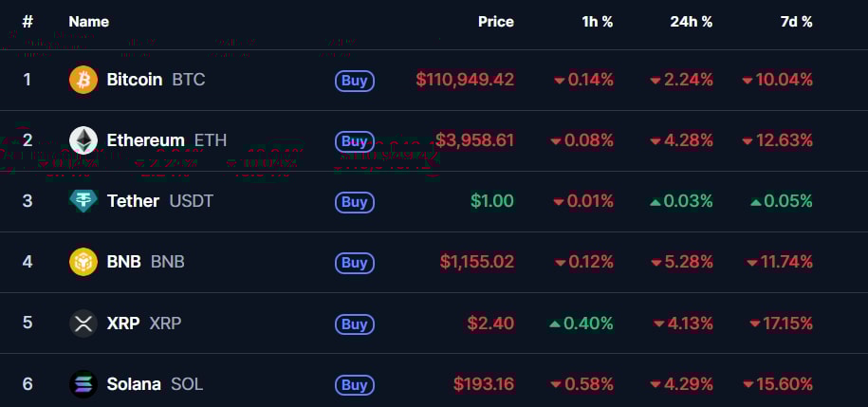Open the Solana name link

(134, 384)
